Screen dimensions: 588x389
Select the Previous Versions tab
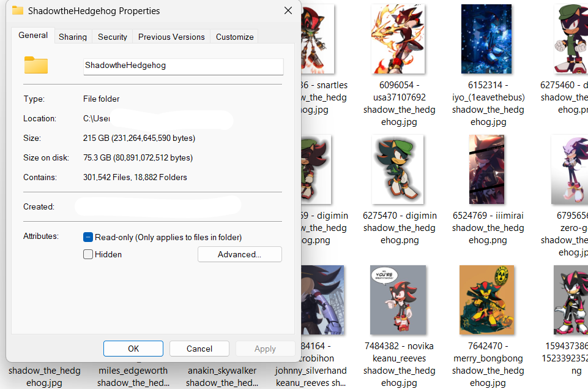[x=171, y=37]
